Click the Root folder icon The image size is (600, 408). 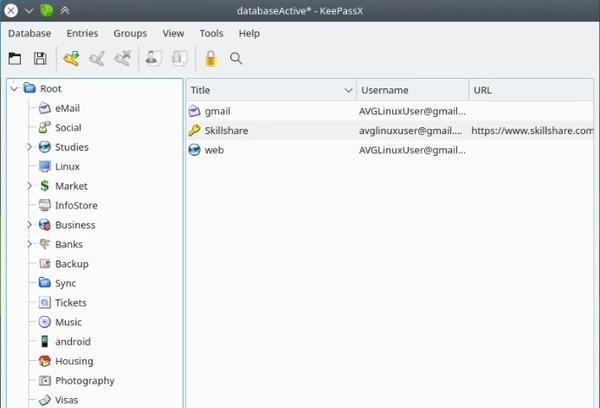(x=29, y=88)
